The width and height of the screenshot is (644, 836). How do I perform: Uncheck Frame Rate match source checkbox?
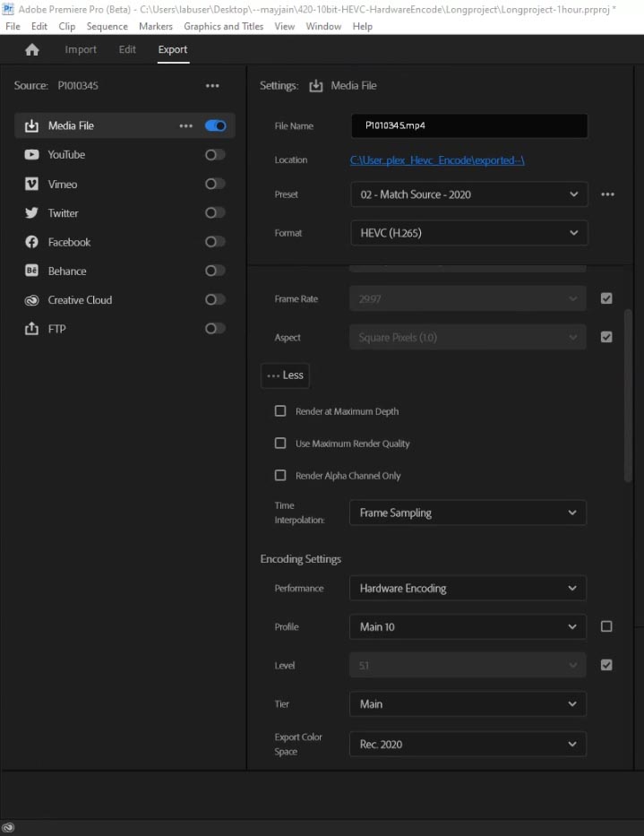pos(606,298)
